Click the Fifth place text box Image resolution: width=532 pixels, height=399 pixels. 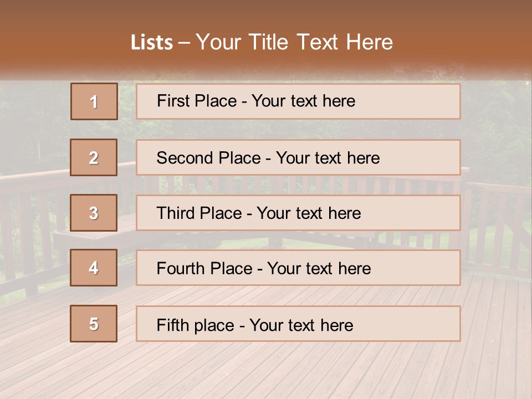click(298, 324)
